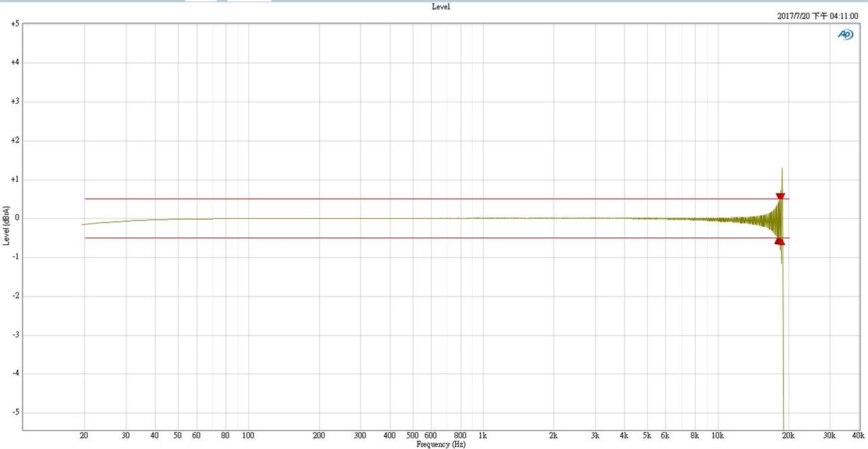Click the "+3" level axis tick
The height and width of the screenshot is (449, 868).
coord(15,102)
